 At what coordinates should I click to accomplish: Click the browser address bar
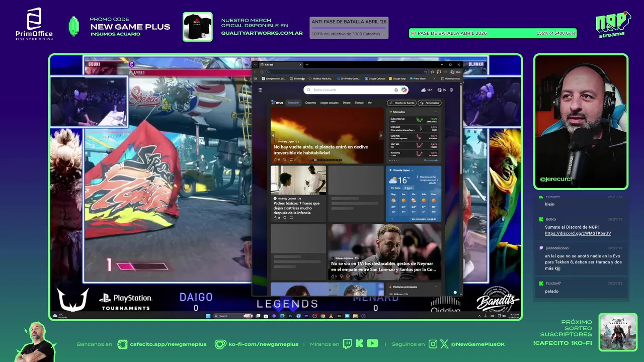tap(347, 72)
